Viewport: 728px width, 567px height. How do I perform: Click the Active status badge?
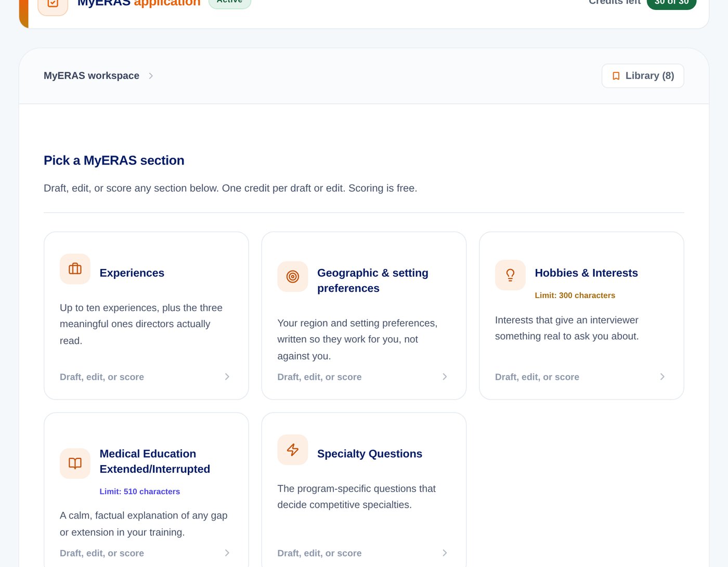click(x=229, y=3)
